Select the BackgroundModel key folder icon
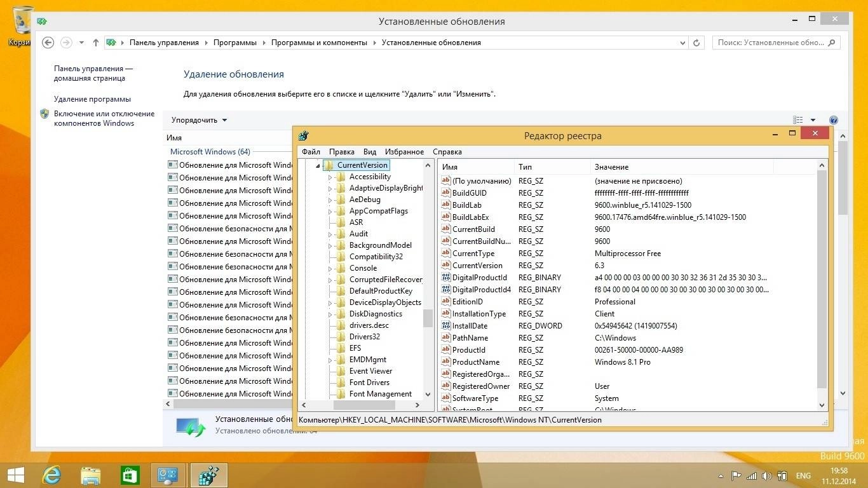The image size is (868, 488). tap(341, 245)
